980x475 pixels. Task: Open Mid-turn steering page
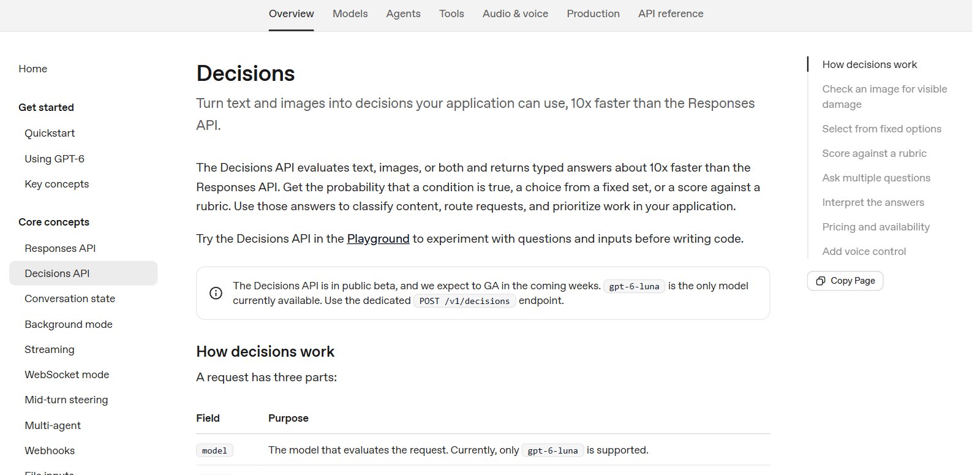(x=66, y=400)
